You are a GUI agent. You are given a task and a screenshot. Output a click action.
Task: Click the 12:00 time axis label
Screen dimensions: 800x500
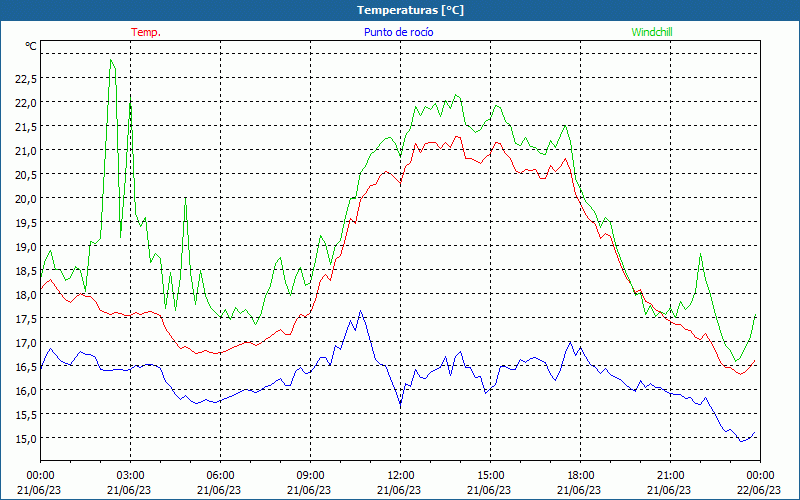point(401,476)
